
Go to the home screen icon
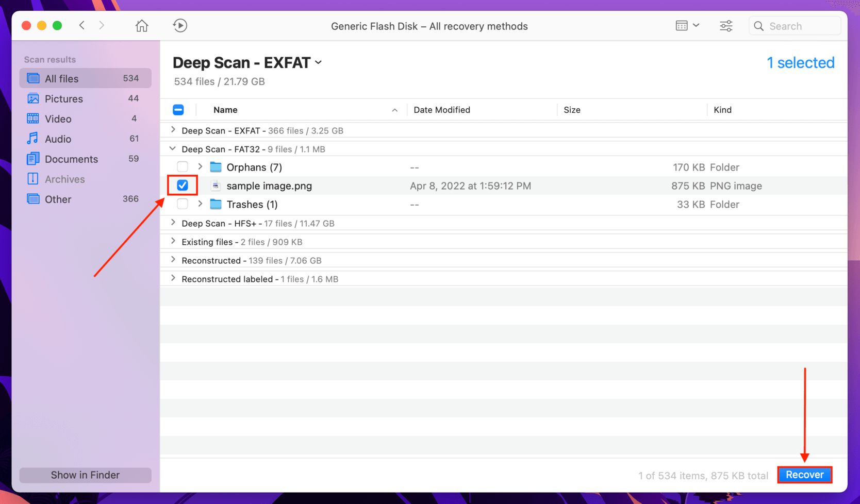click(142, 26)
